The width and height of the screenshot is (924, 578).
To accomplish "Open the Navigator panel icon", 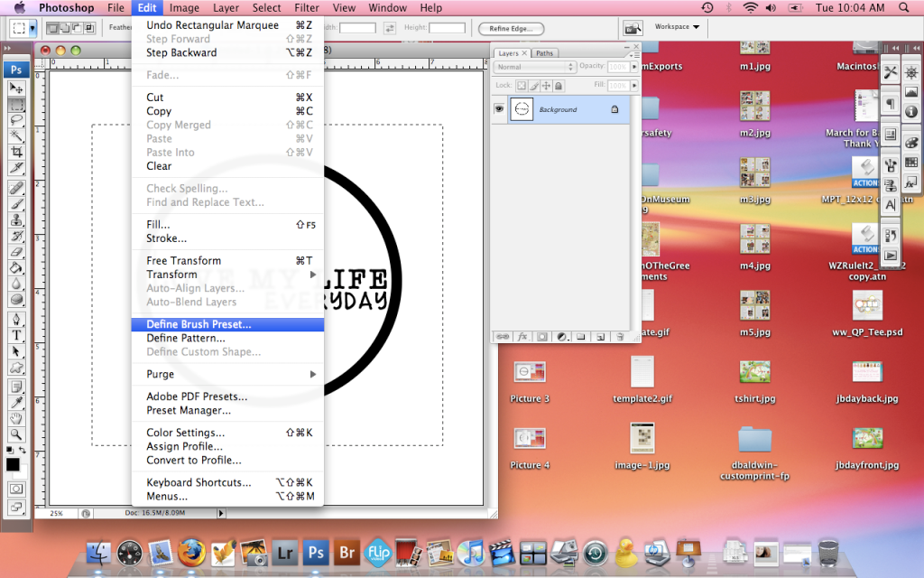I will (x=911, y=72).
